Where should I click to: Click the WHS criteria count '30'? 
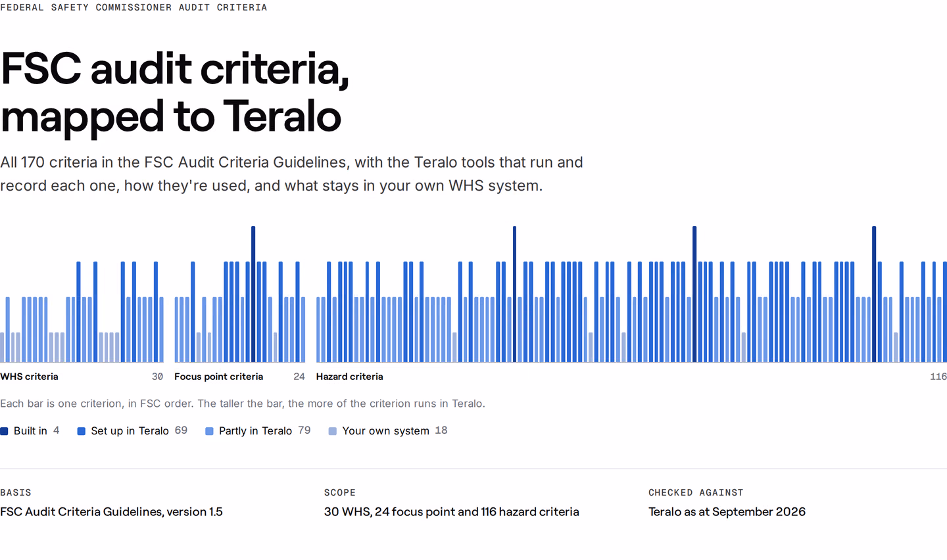point(157,377)
